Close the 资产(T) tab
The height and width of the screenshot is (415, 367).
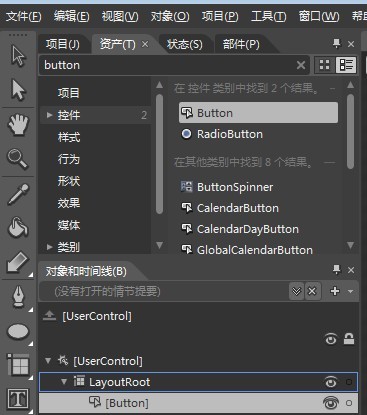pos(145,44)
